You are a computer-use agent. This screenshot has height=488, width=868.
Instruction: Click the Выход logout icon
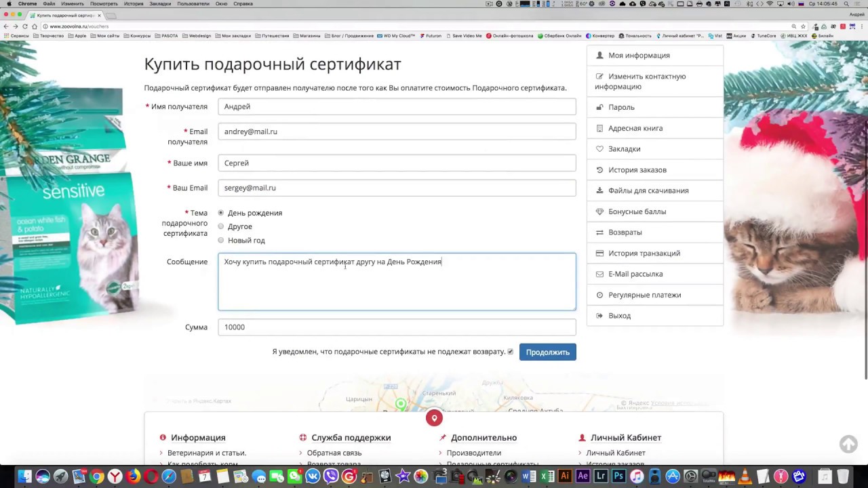[599, 316]
